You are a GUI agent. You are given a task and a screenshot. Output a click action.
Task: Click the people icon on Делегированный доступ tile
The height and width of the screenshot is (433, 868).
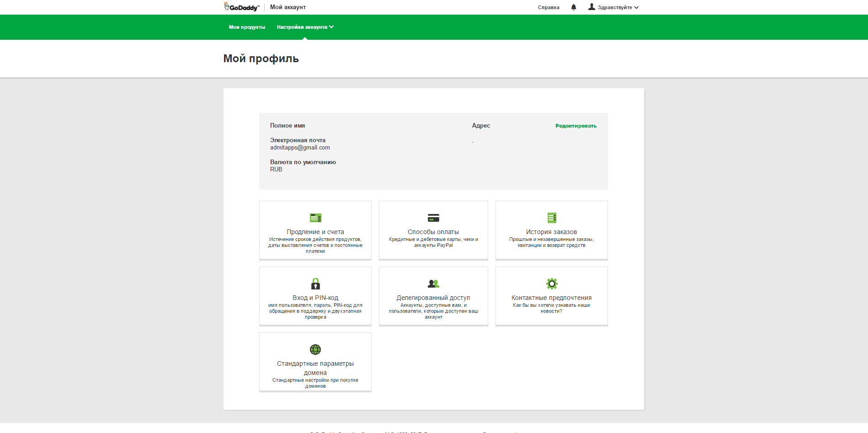tap(433, 283)
